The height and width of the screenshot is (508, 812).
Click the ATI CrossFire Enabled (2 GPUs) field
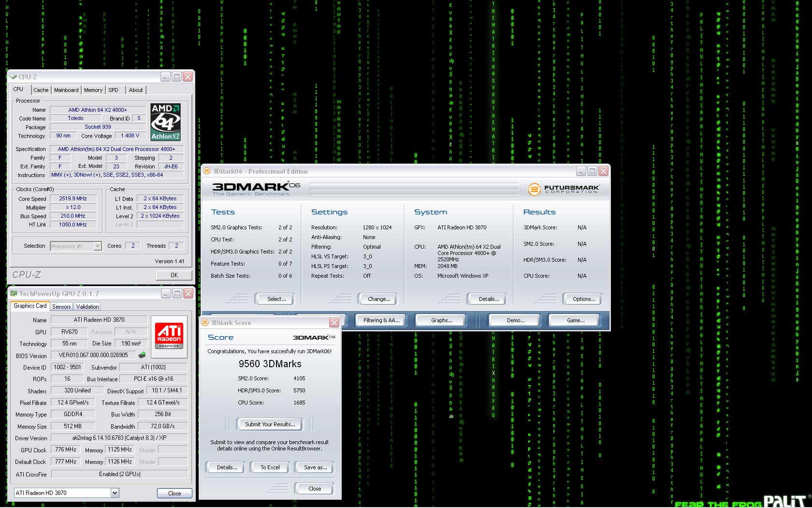click(119, 474)
